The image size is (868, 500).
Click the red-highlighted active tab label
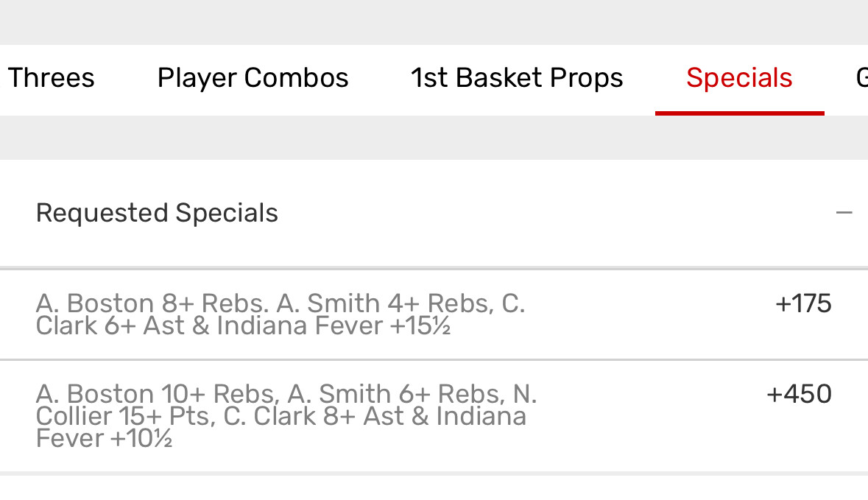[x=739, y=78]
